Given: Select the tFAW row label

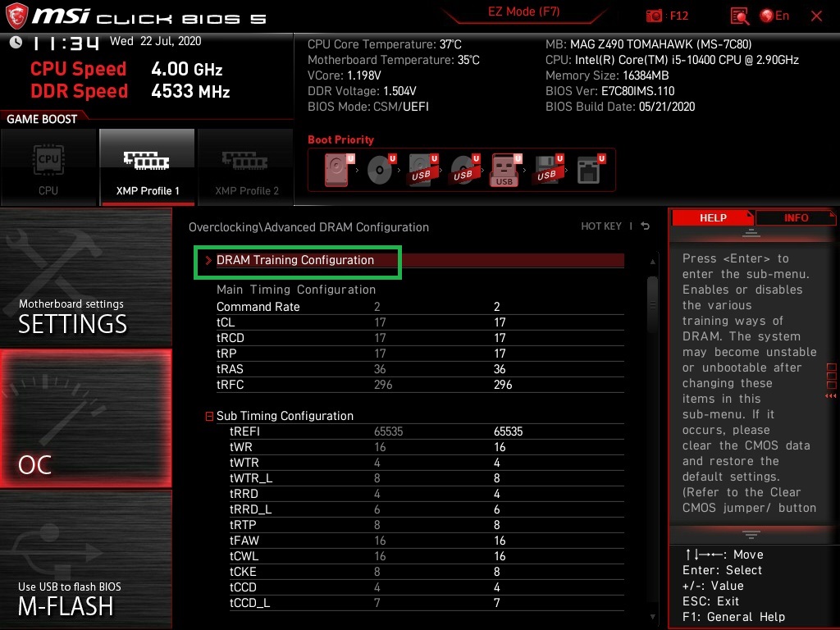Looking at the screenshot, I should point(244,541).
